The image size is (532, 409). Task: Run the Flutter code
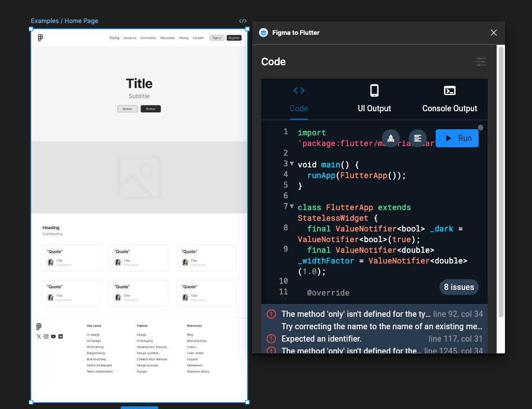coord(457,138)
